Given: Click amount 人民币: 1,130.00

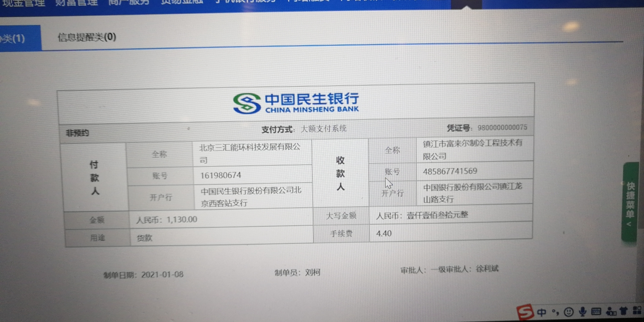Looking at the screenshot, I should (167, 220).
